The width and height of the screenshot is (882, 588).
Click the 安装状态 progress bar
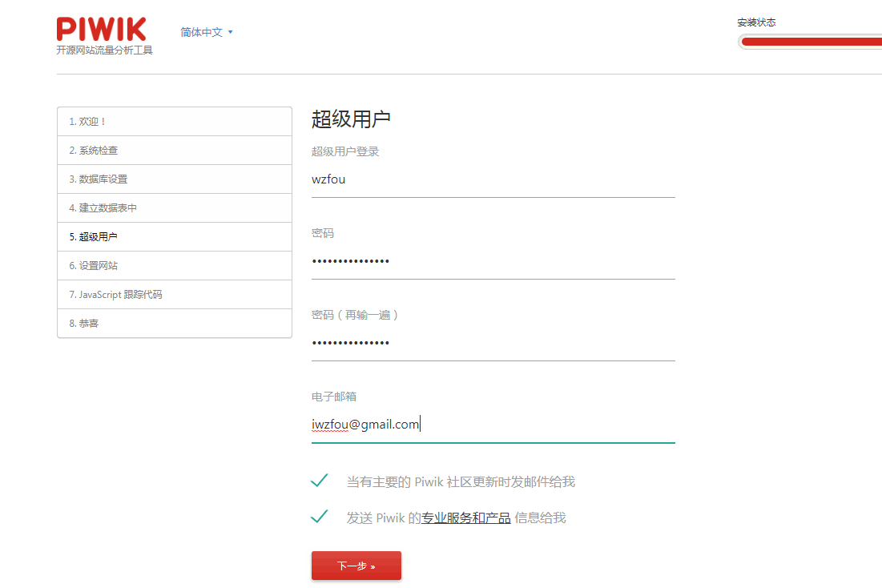point(809,41)
